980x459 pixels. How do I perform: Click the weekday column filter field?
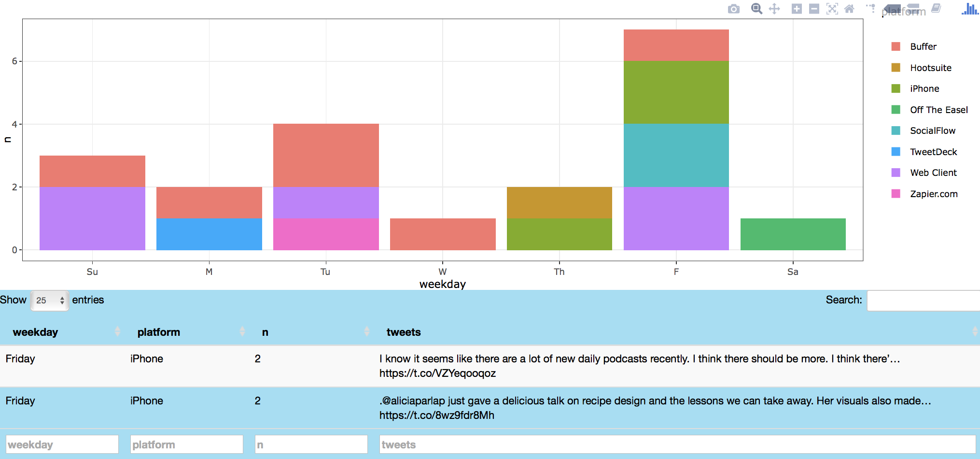(x=62, y=445)
